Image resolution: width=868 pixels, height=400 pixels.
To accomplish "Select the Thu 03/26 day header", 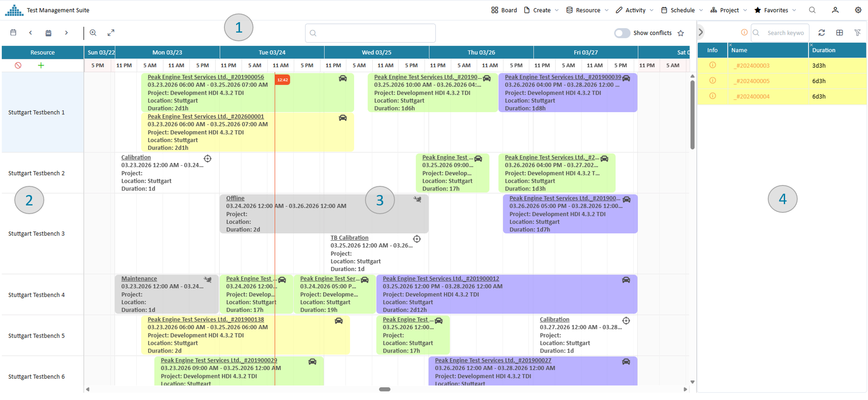I will point(481,53).
